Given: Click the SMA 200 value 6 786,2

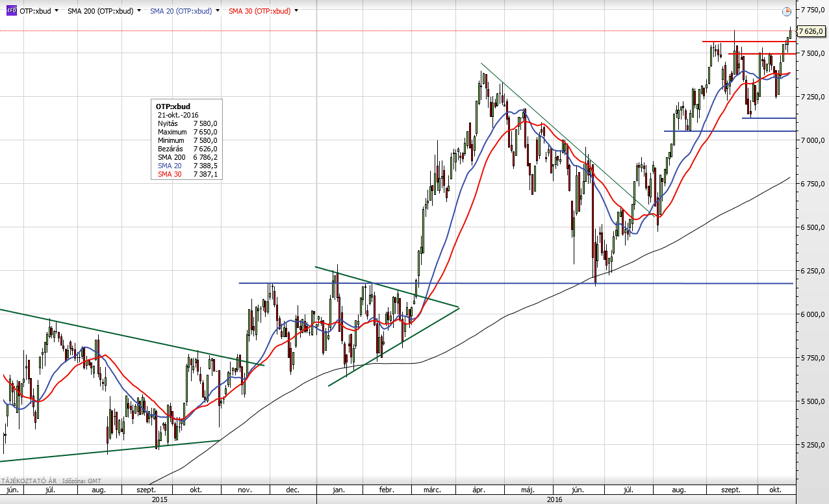Looking at the screenshot, I should click(205, 157).
